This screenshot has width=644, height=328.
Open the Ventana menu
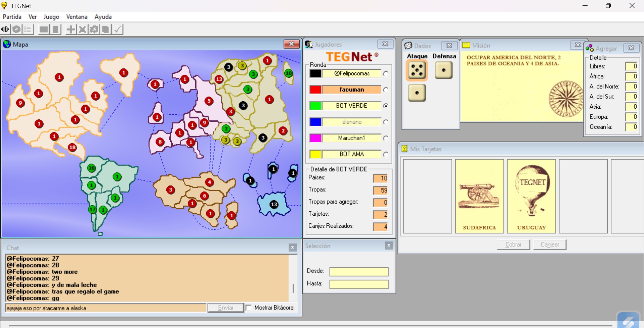[77, 17]
